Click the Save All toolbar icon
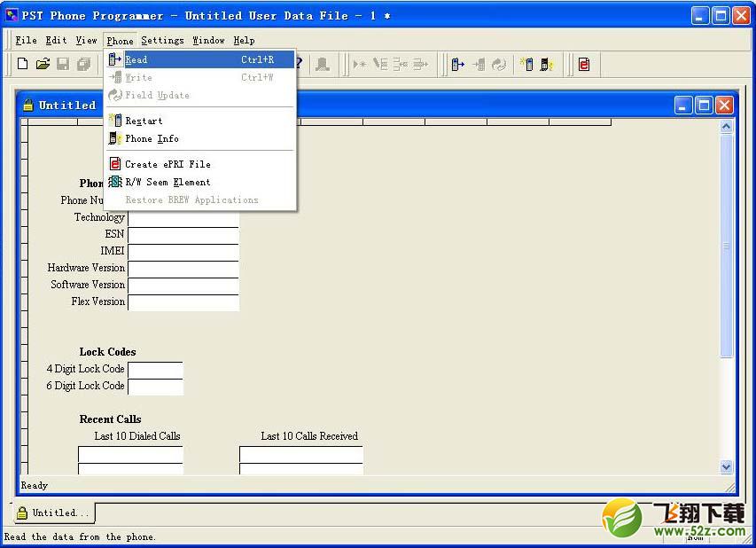 click(x=84, y=64)
